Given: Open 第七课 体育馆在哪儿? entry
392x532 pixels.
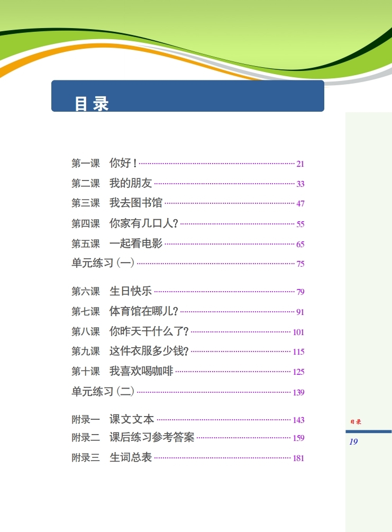Looking at the screenshot, I should [187, 311].
